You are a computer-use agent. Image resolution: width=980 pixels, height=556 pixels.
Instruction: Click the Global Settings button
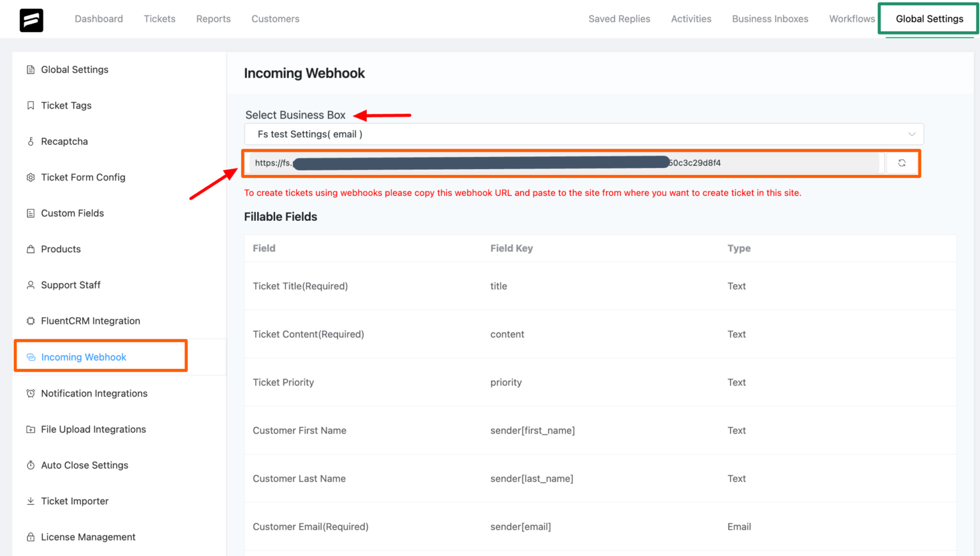click(928, 19)
